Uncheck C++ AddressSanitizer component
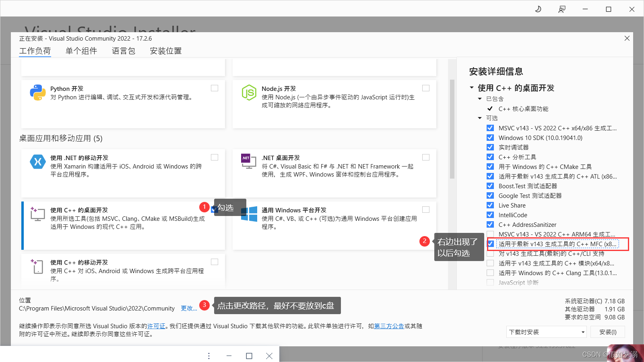 click(490, 224)
